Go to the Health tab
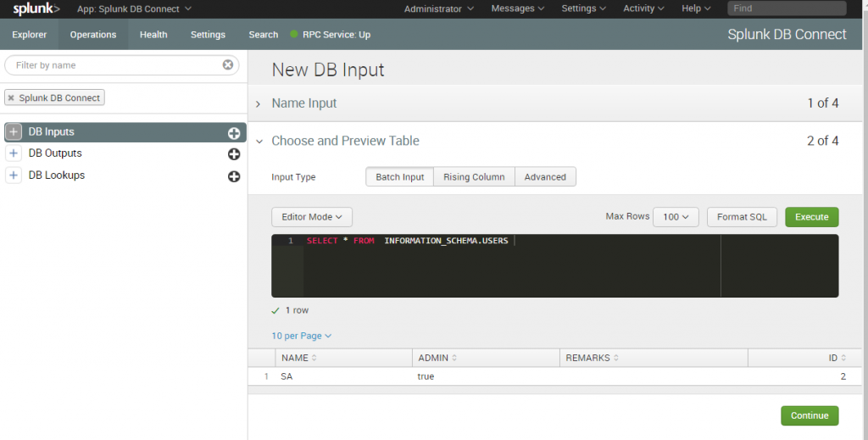 [x=153, y=34]
